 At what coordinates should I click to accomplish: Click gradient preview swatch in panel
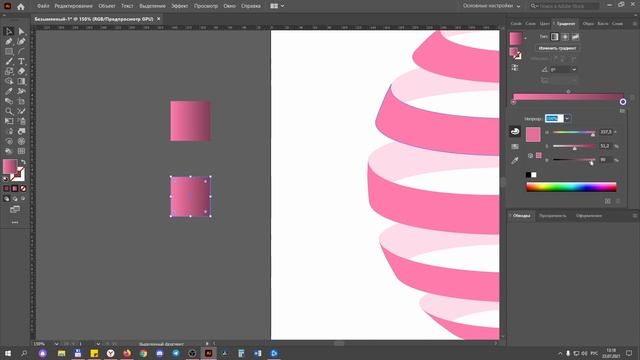pyautogui.click(x=516, y=38)
